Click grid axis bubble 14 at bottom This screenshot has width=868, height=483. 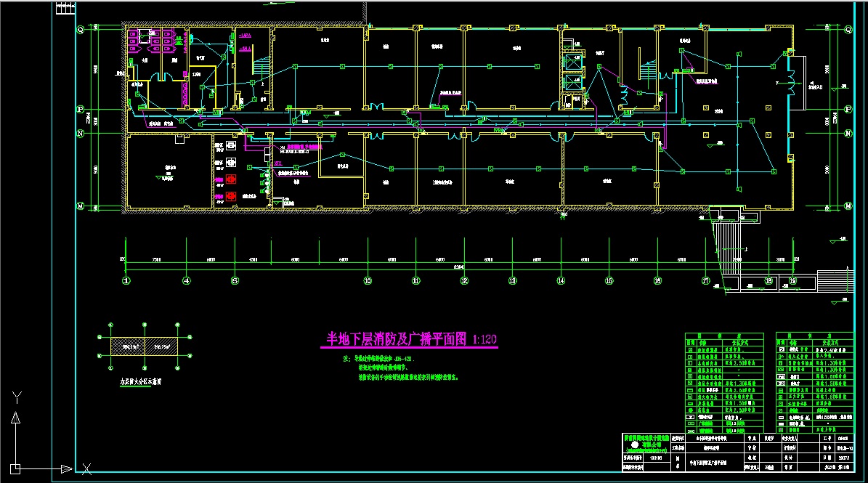coord(561,280)
